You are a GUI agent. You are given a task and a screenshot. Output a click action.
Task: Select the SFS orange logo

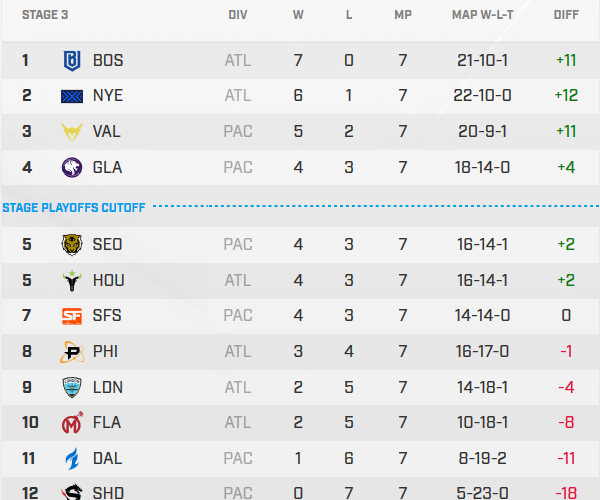(72, 316)
